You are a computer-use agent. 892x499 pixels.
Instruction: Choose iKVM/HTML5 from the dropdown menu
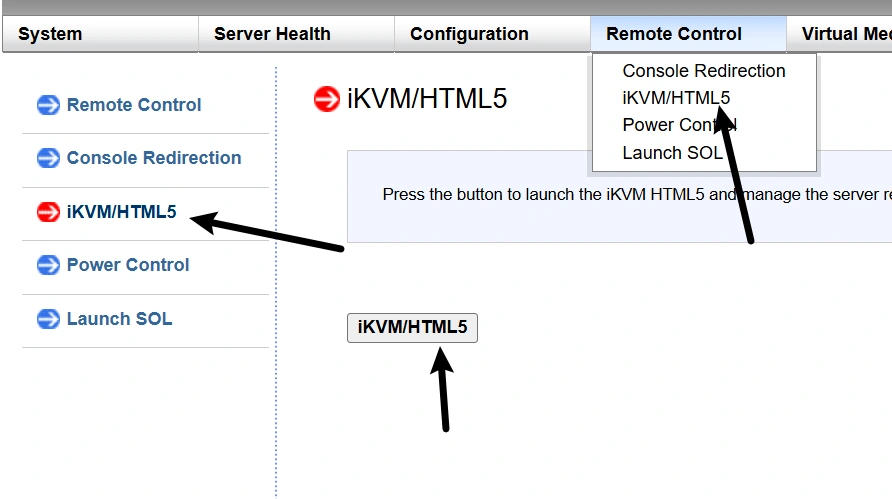[x=676, y=98]
